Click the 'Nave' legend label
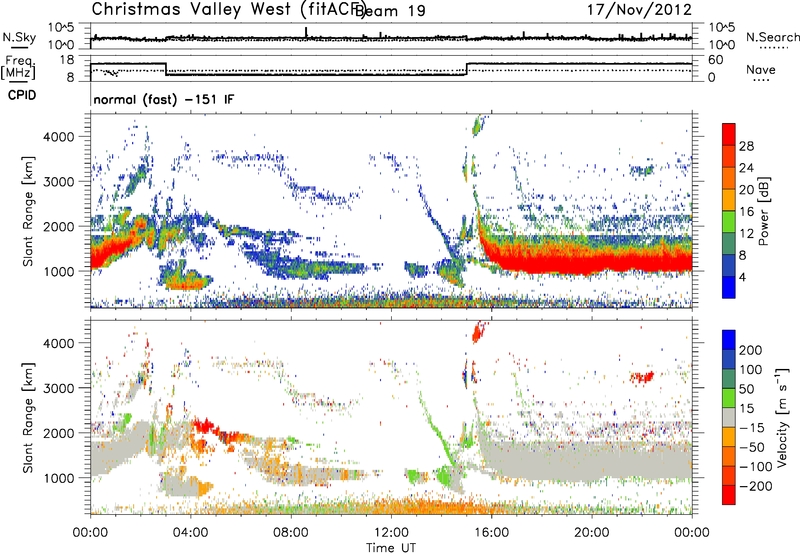The image size is (800, 554). [761, 70]
